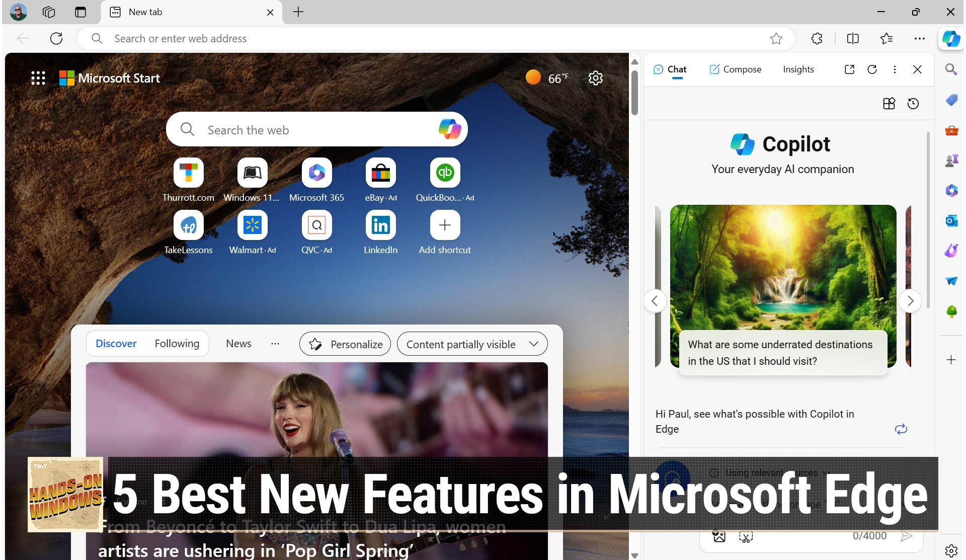Open Copilot chat in new window

click(849, 69)
